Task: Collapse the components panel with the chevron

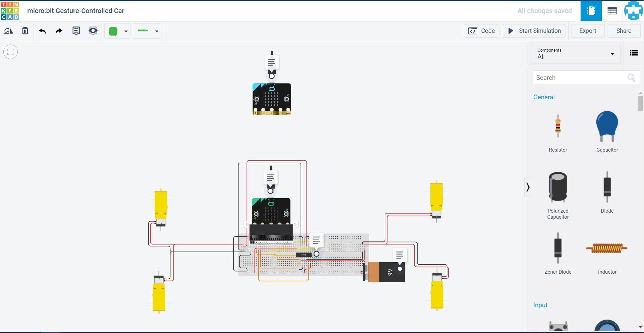Action: (x=528, y=187)
